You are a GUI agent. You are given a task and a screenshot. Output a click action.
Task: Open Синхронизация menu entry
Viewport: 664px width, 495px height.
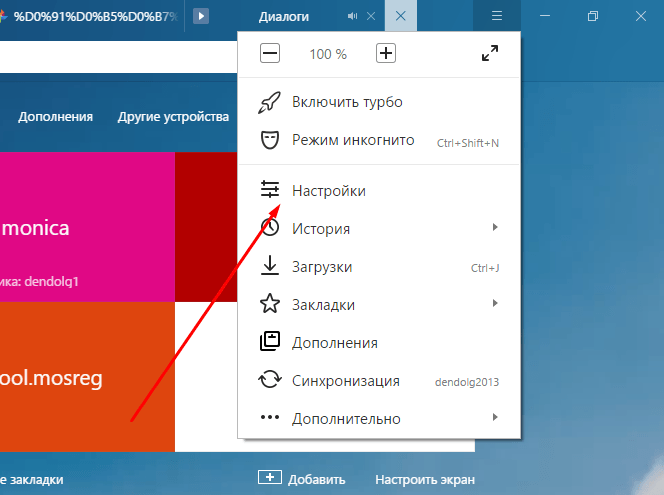pos(379,381)
